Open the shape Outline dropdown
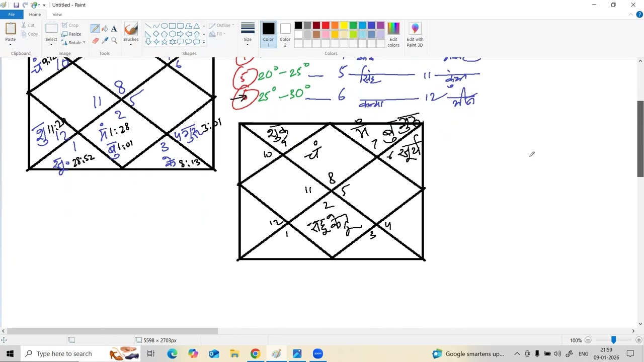This screenshot has height=362, width=644. tap(221, 25)
